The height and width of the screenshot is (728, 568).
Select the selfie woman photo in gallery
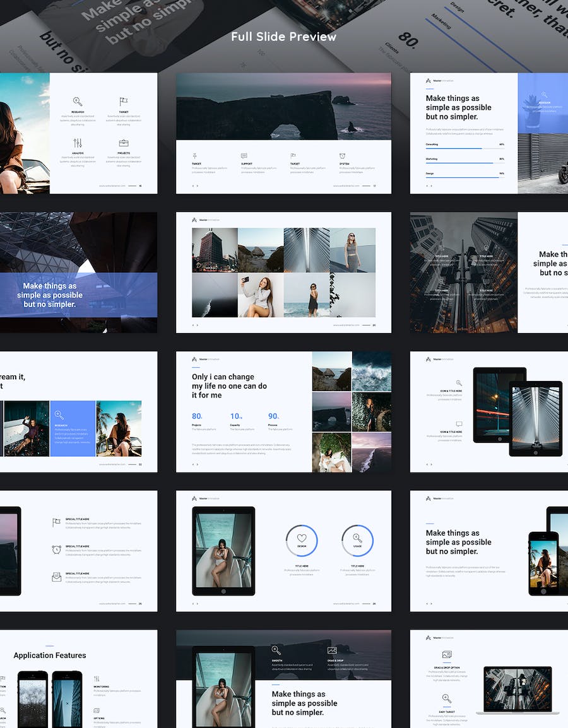click(x=261, y=295)
